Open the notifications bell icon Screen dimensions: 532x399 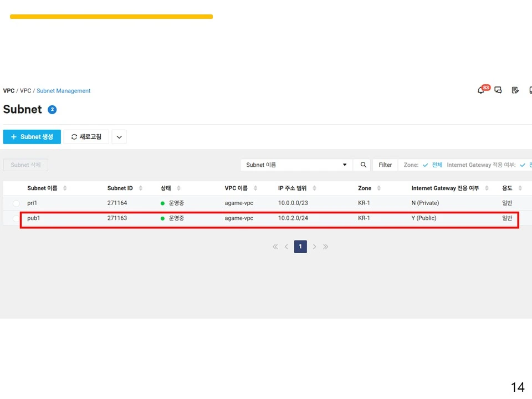pyautogui.click(x=481, y=90)
